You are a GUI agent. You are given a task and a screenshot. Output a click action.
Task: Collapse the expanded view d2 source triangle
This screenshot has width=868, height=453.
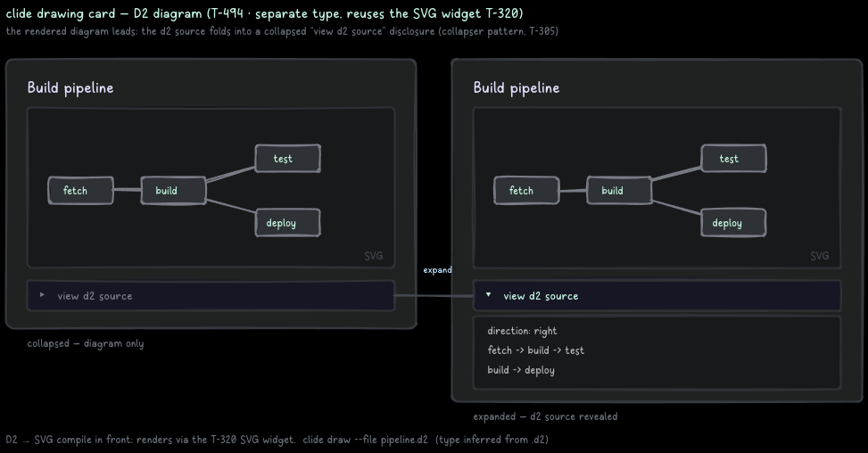click(x=488, y=295)
